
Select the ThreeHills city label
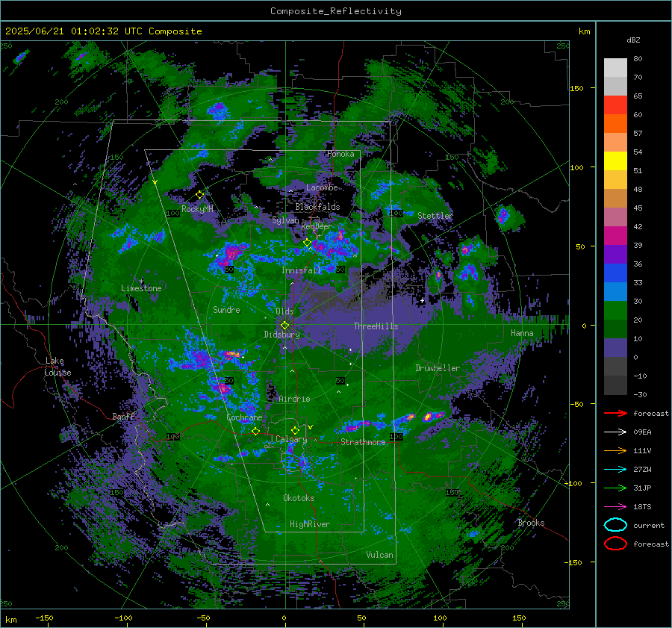click(376, 326)
